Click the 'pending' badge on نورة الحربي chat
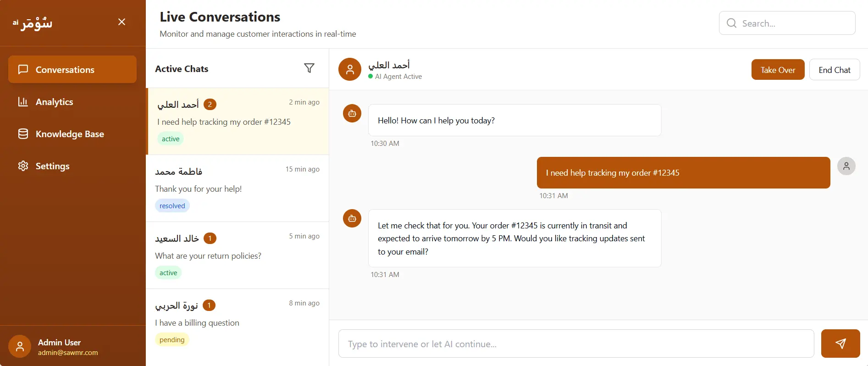This screenshot has width=868, height=366. click(171, 339)
